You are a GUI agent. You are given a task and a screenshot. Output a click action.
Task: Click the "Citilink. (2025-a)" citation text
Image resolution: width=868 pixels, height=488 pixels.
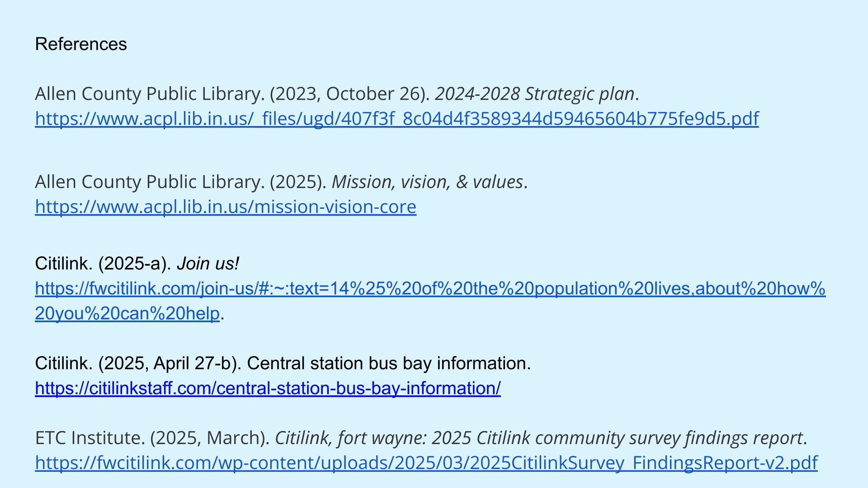click(x=103, y=264)
